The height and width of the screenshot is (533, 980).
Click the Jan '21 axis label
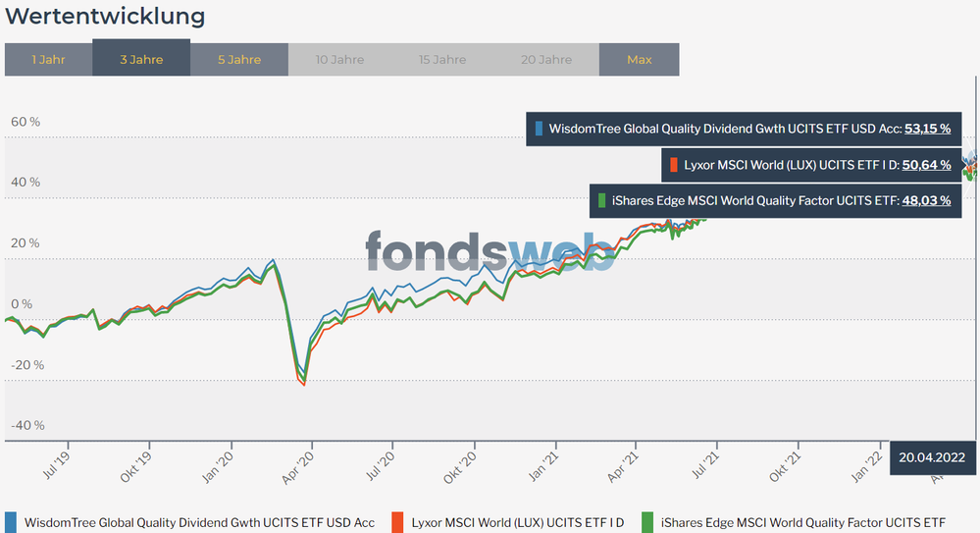(543, 466)
